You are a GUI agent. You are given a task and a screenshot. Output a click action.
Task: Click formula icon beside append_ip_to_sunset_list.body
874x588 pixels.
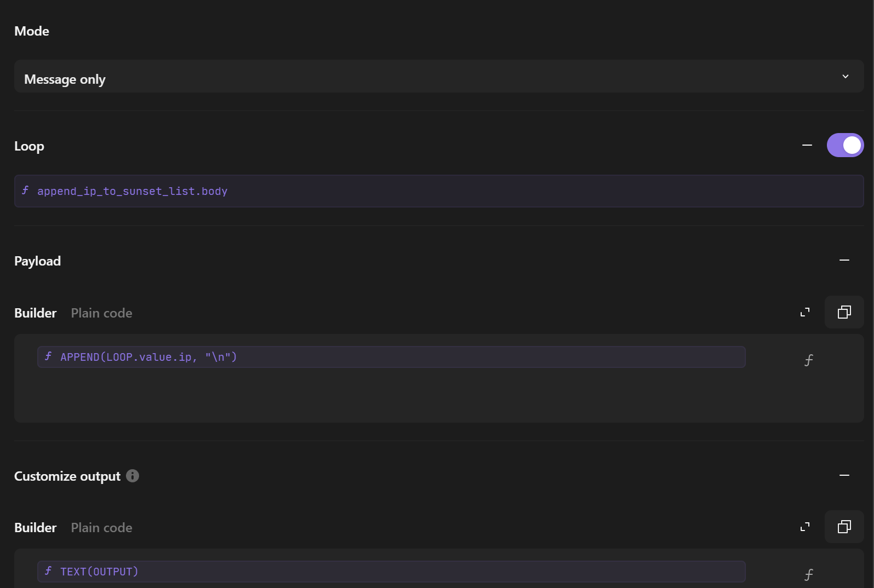point(25,191)
